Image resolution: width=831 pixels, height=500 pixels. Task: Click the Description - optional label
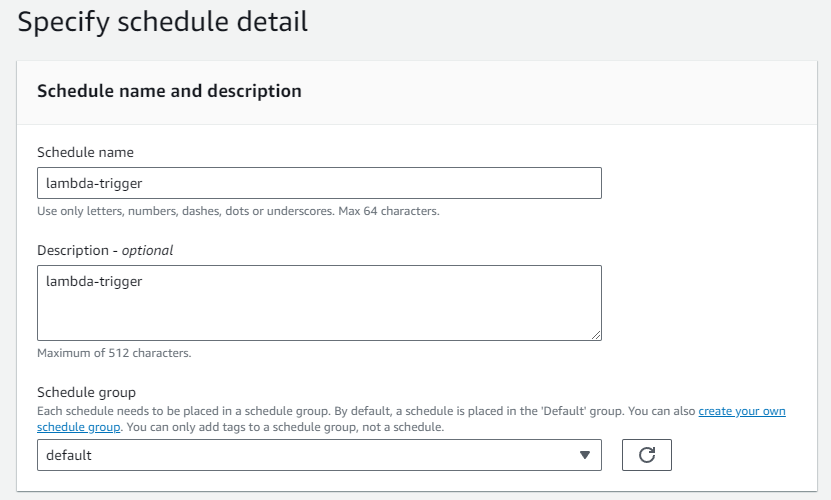(105, 250)
